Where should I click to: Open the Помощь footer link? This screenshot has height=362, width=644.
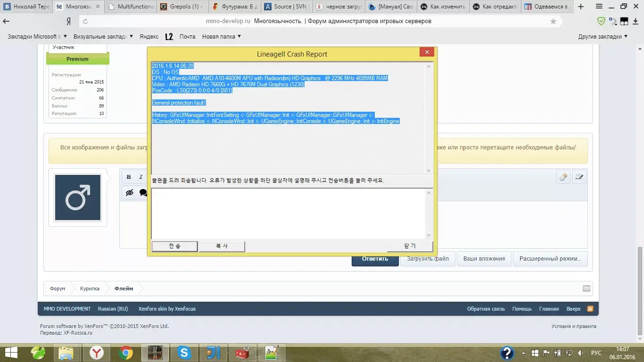pos(522,309)
